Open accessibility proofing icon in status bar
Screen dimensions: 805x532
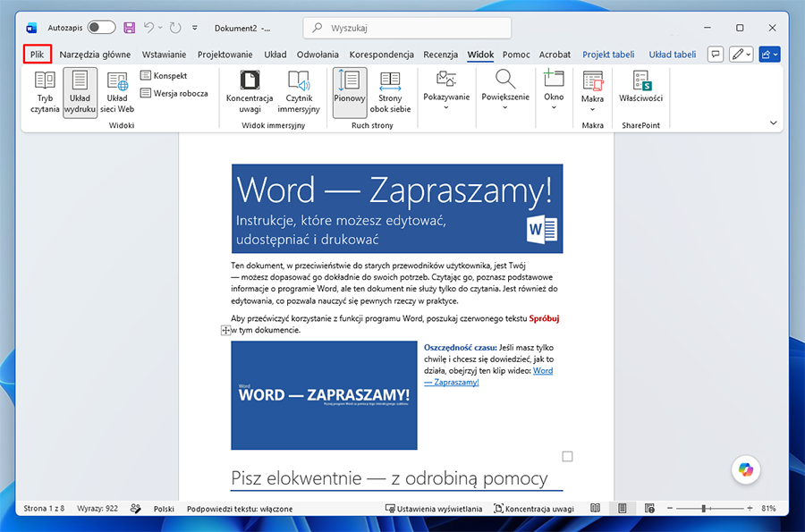coord(136,509)
